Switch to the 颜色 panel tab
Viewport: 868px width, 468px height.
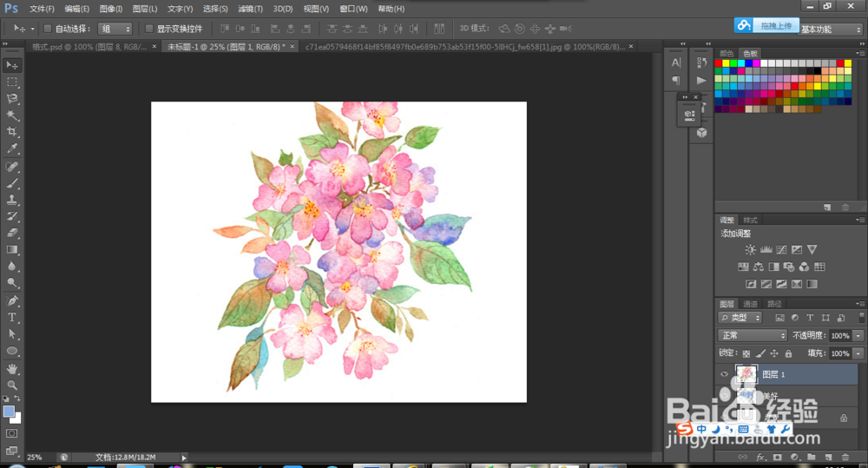pos(727,53)
